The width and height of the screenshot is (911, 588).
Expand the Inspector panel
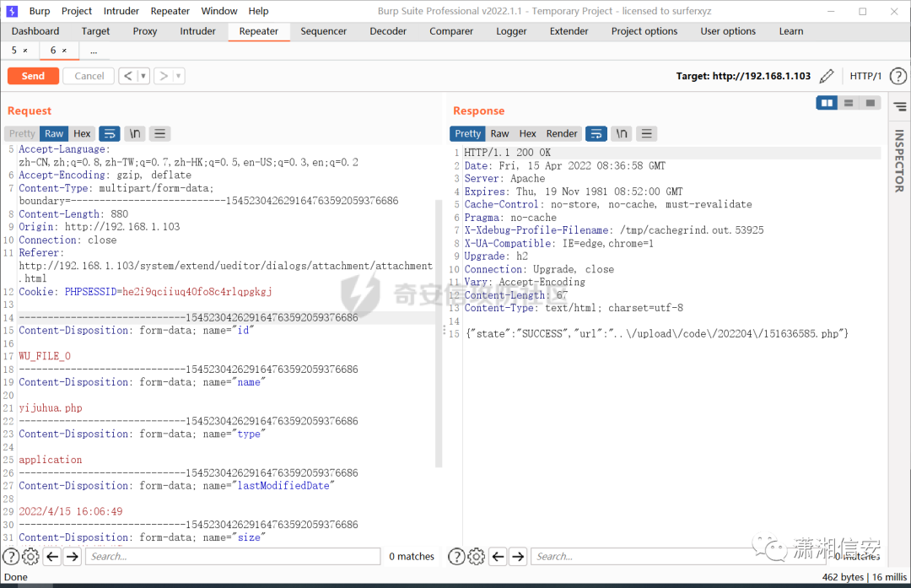click(899, 161)
